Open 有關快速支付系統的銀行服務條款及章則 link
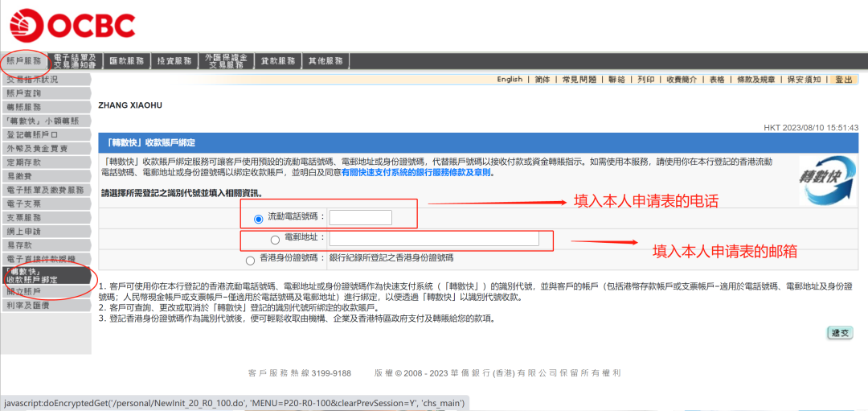 point(417,172)
